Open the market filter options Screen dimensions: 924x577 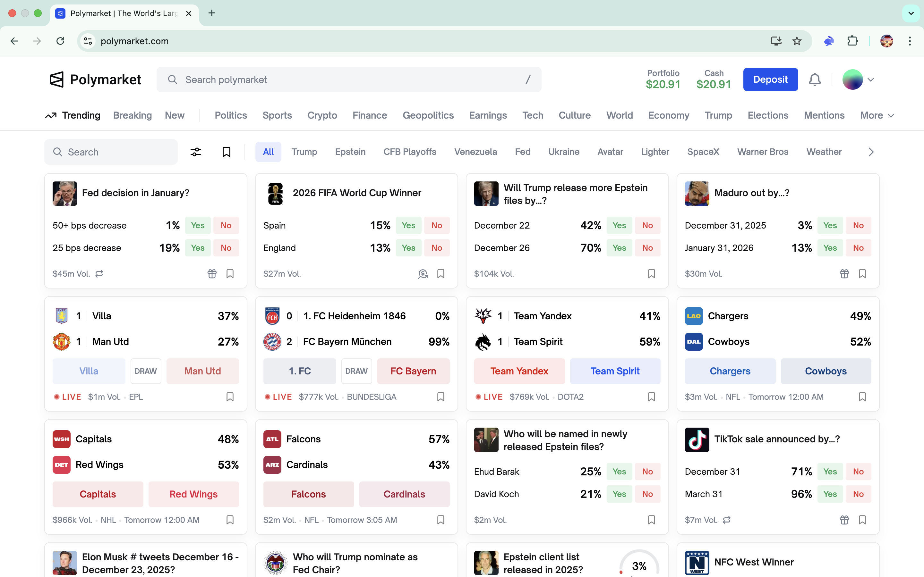tap(196, 152)
